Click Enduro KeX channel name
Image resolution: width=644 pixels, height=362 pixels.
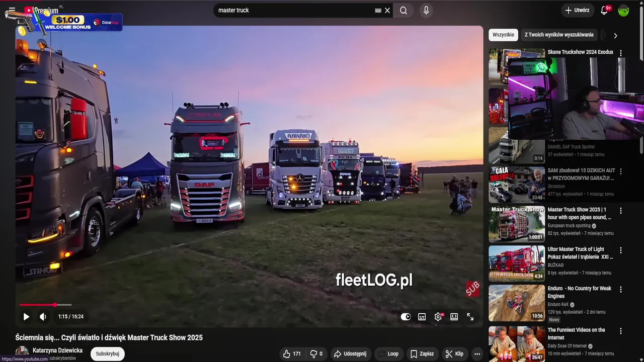(558, 304)
